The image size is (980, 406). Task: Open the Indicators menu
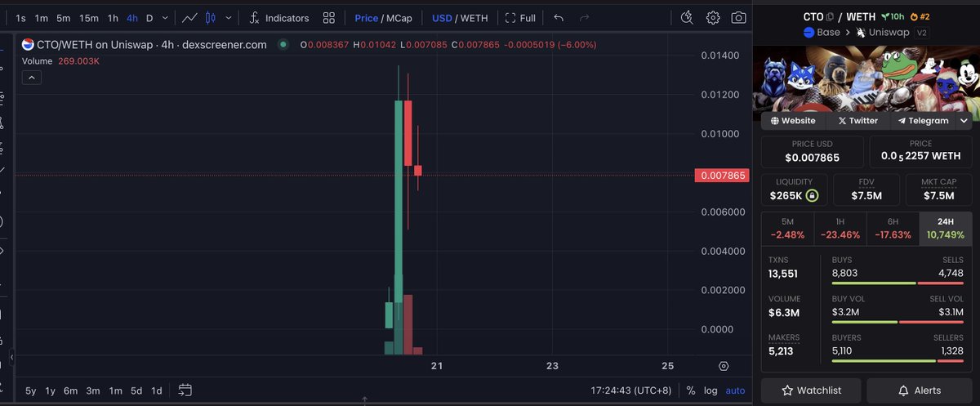(279, 18)
